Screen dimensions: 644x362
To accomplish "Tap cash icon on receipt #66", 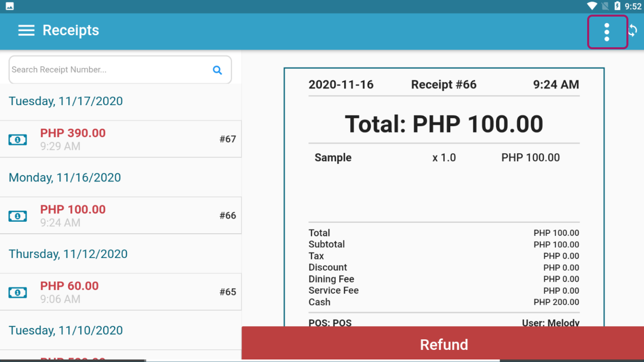I will 18,216.
